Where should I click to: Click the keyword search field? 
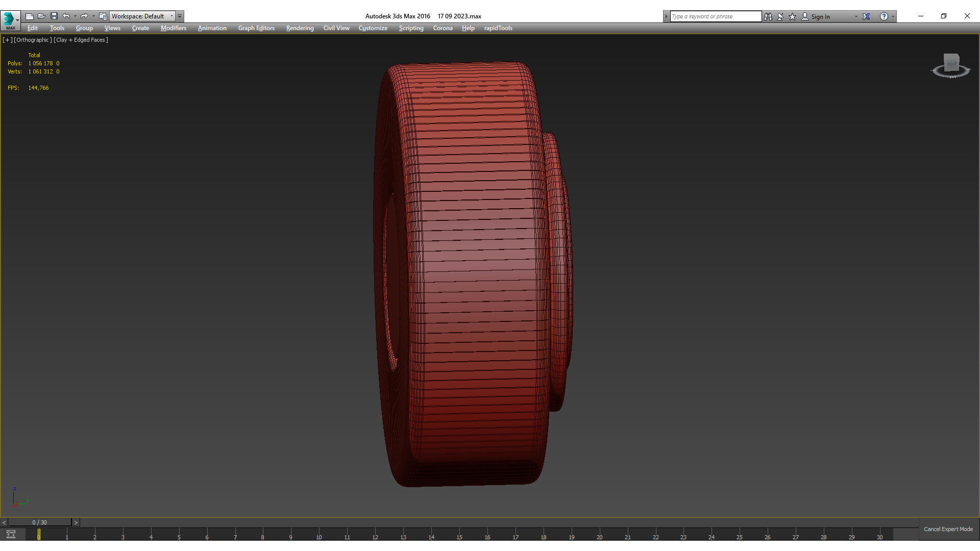(716, 16)
